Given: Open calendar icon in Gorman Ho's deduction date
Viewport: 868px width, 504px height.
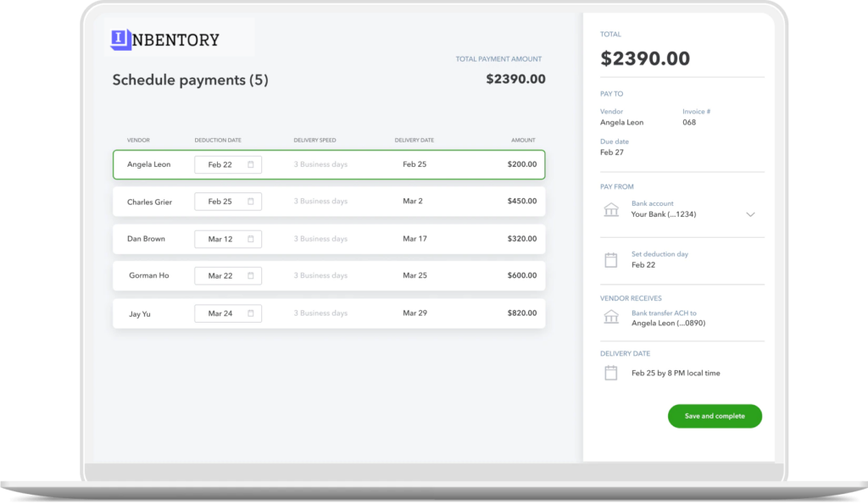Looking at the screenshot, I should point(251,276).
